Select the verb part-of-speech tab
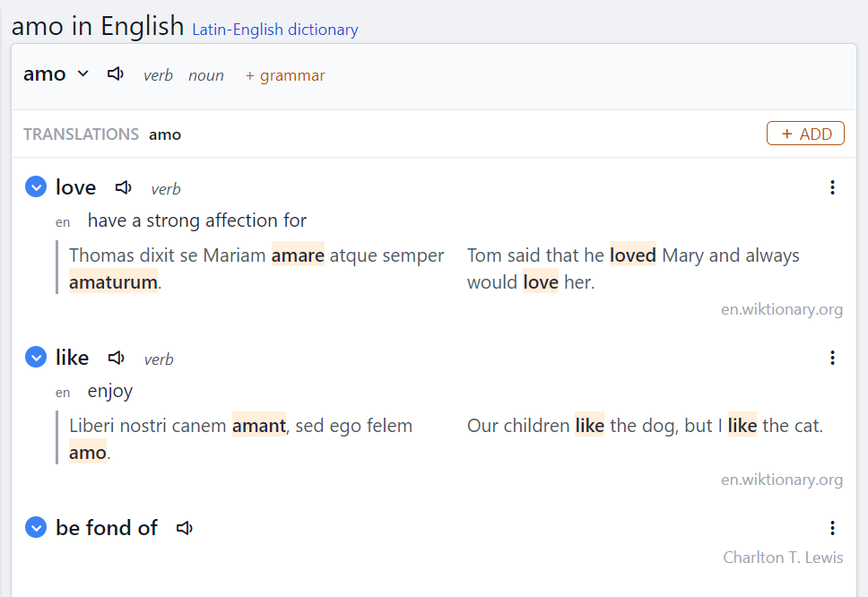Screen dimensions: 868x597 (x=158, y=75)
